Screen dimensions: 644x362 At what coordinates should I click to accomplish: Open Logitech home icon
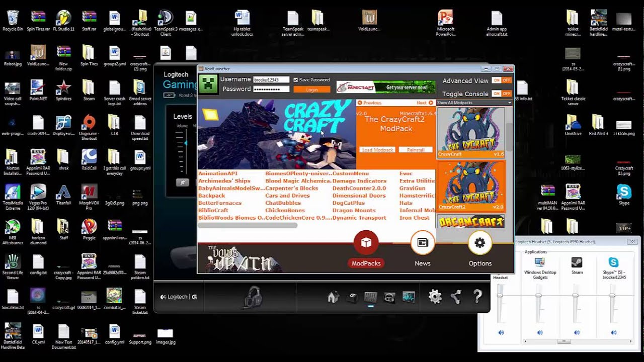coord(333,297)
